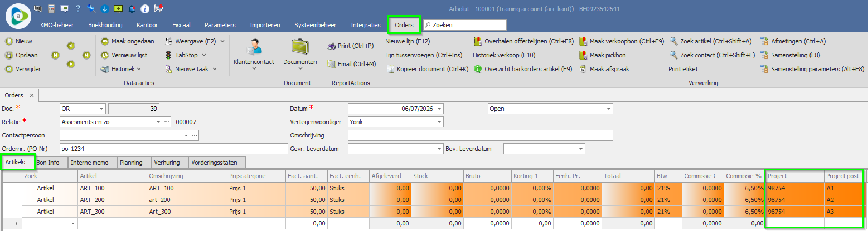Image resolution: width=868 pixels, height=231 pixels.
Task: Click Samenstelling (F8)
Action: click(x=790, y=55)
